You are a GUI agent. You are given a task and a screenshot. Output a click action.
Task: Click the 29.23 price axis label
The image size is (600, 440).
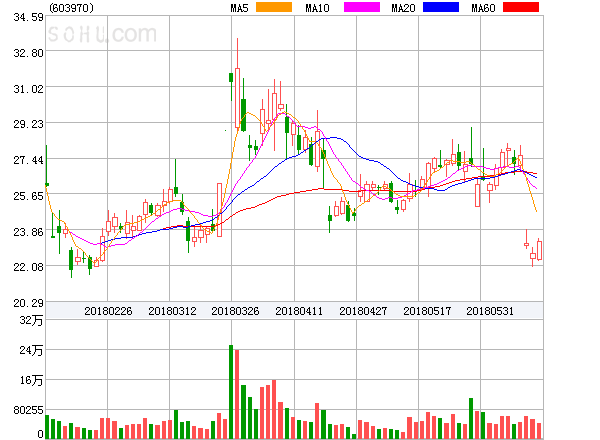[x=28, y=124]
